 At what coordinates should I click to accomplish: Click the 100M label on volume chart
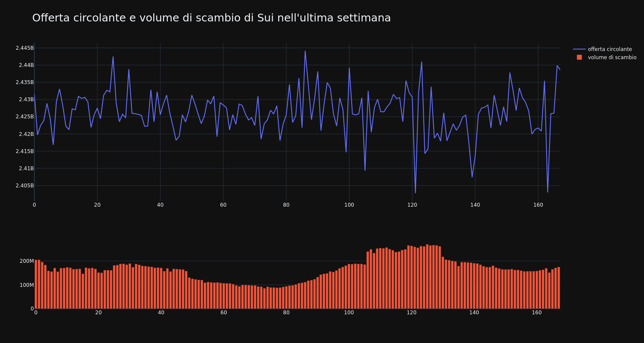(27, 285)
